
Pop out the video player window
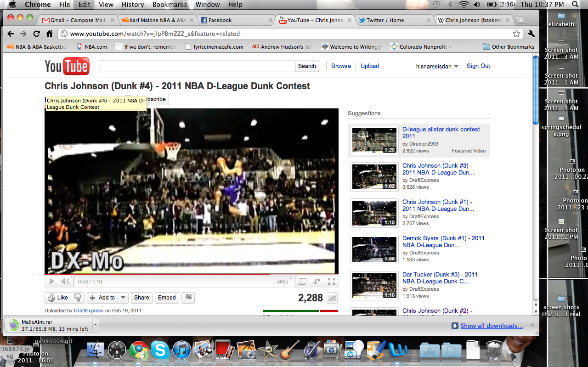tap(302, 282)
